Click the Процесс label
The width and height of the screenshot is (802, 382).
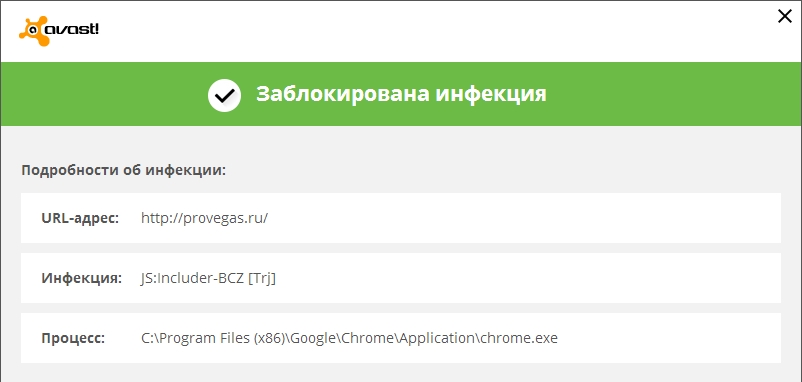73,339
